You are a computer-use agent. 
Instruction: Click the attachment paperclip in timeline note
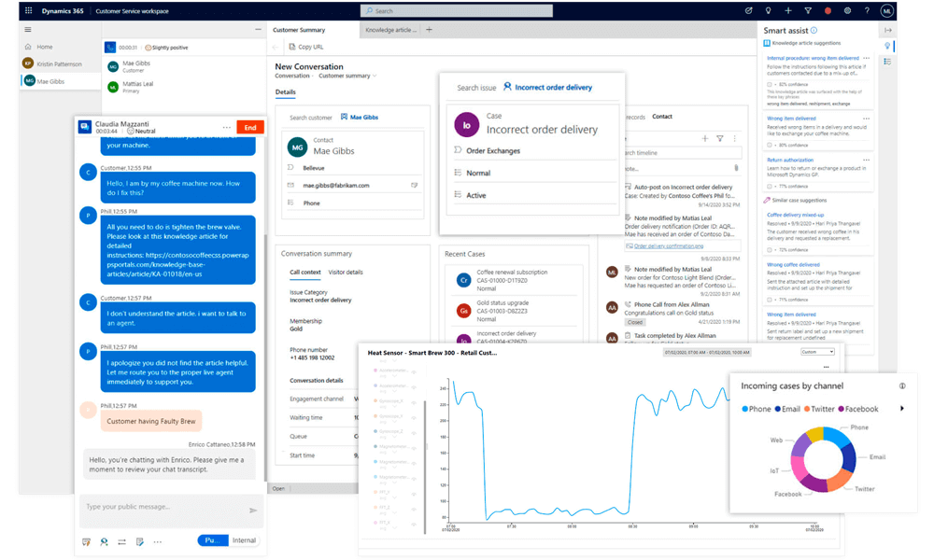pos(736,168)
